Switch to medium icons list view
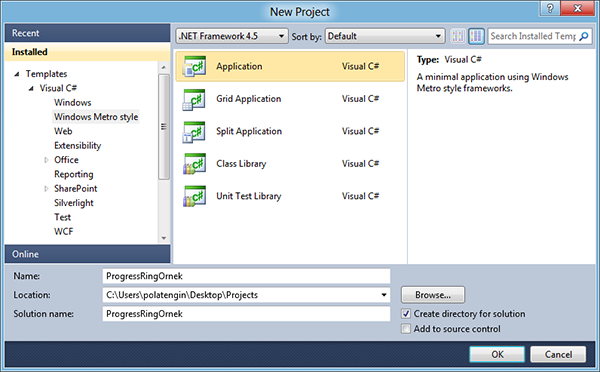The height and width of the screenshot is (372, 600). pyautogui.click(x=476, y=36)
